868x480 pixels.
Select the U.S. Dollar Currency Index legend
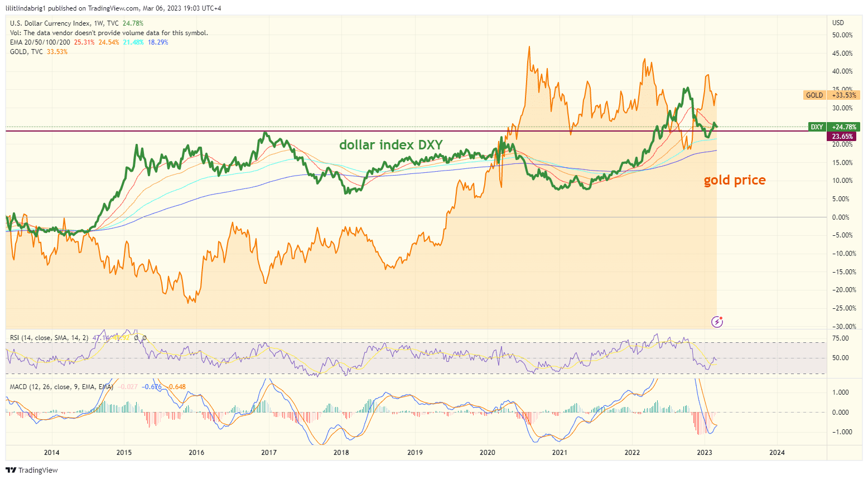[64, 23]
